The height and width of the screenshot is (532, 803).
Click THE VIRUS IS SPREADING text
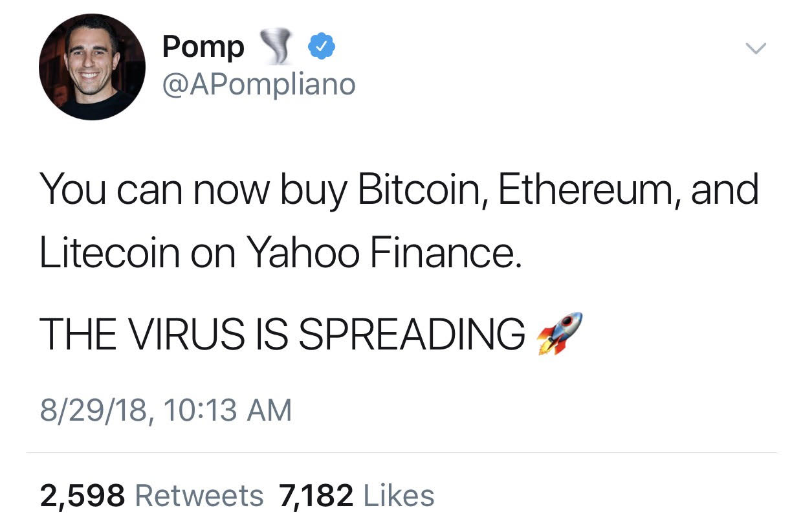(282, 334)
